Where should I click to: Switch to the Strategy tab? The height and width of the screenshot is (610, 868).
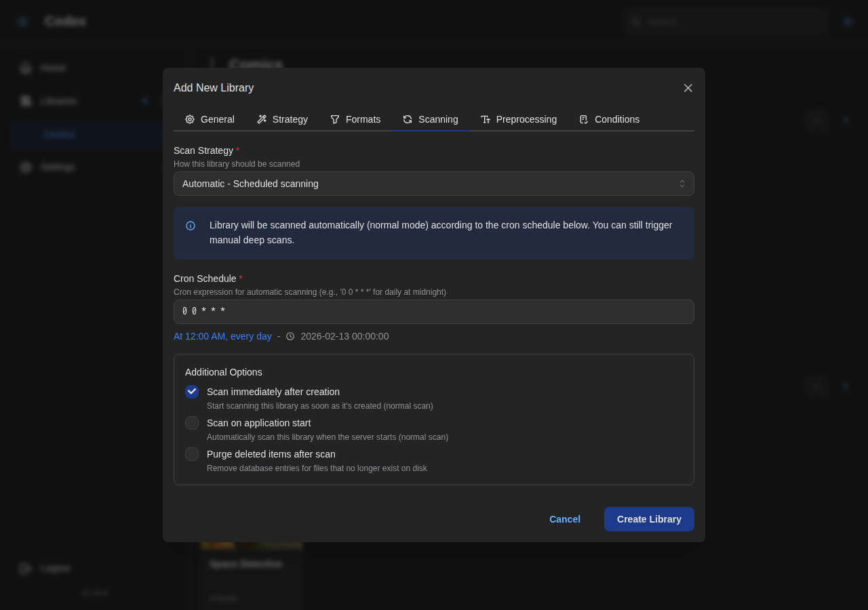[x=282, y=119]
